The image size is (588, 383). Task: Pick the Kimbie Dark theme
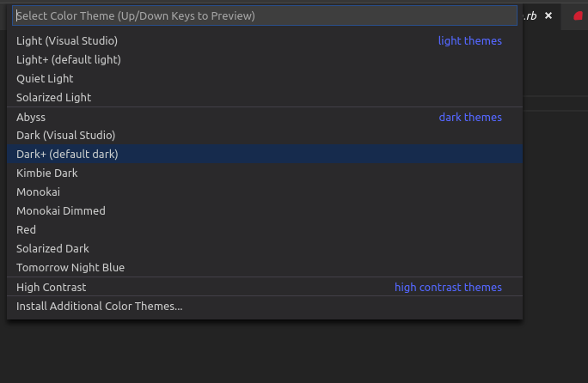coord(47,173)
